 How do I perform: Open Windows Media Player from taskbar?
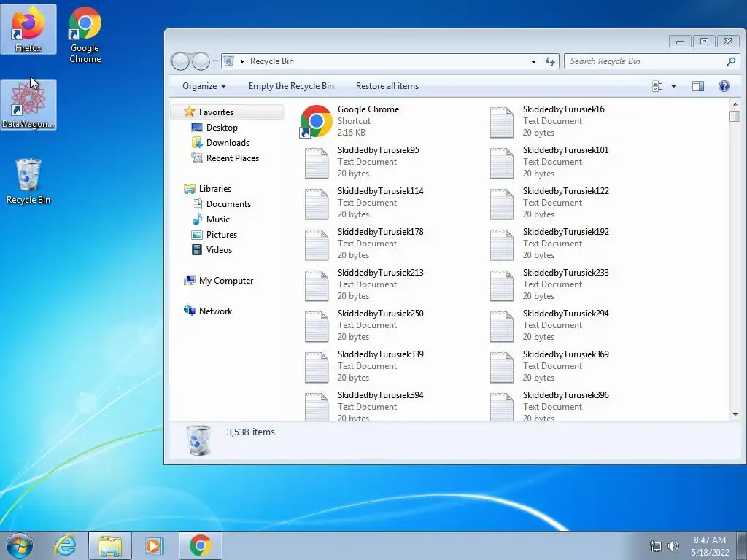coord(154,545)
